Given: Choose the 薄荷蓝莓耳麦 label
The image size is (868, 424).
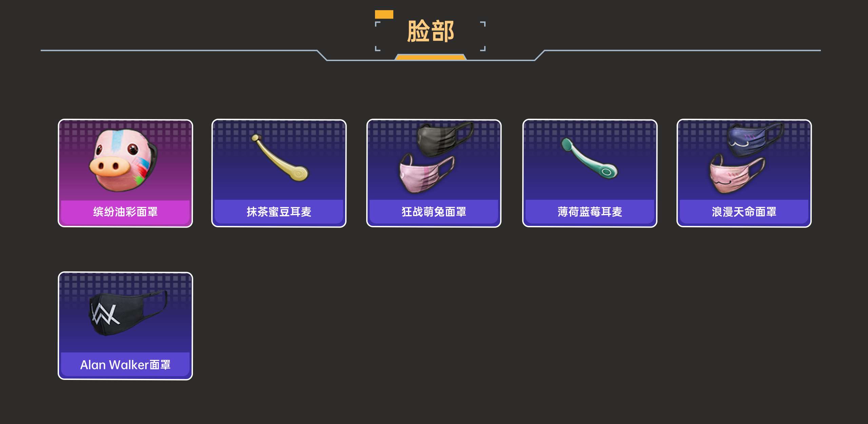Looking at the screenshot, I should tap(590, 212).
